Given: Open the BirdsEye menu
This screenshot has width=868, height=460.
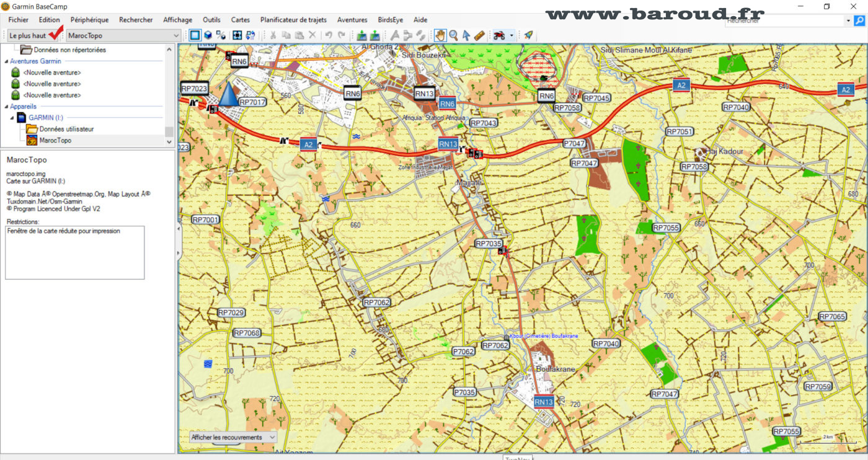Looking at the screenshot, I should [391, 20].
